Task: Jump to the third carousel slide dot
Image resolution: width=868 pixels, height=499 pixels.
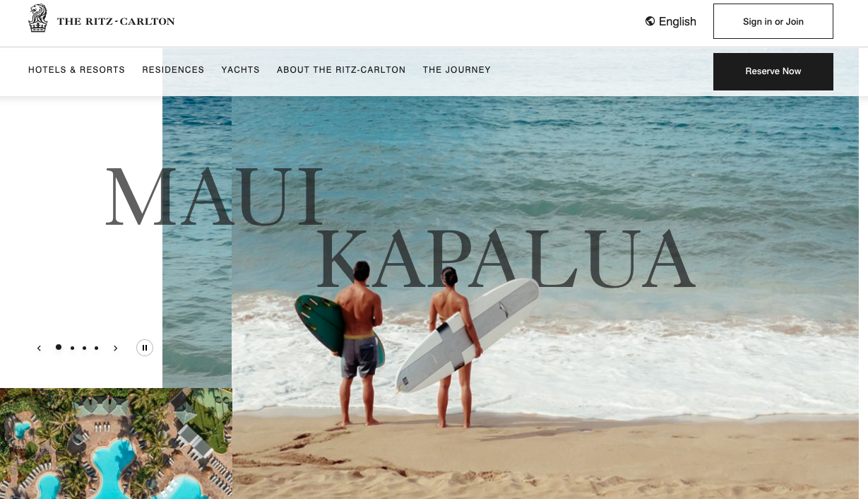Action: 84,348
